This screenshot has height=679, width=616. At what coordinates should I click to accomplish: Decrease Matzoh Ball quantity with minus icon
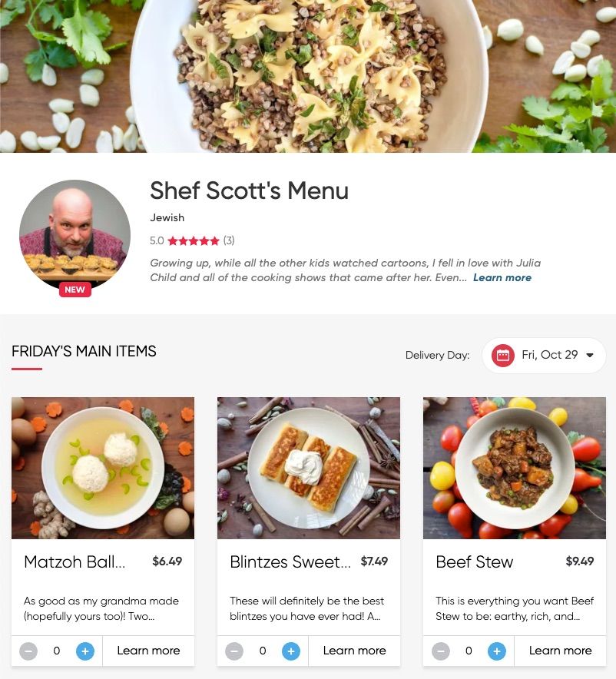tap(28, 651)
